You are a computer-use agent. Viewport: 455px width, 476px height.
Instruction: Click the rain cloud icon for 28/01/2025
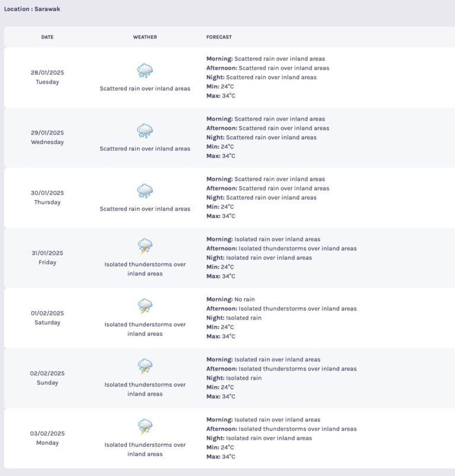point(145,71)
